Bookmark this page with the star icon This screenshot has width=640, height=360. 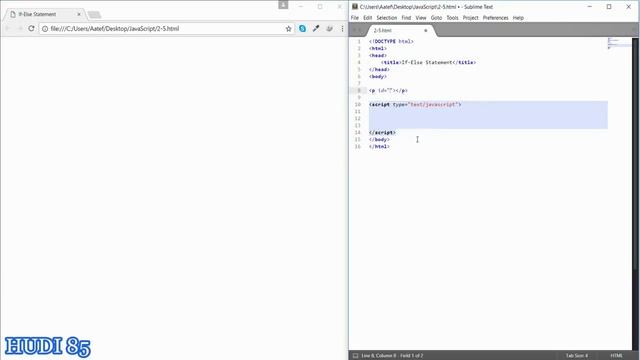click(289, 29)
